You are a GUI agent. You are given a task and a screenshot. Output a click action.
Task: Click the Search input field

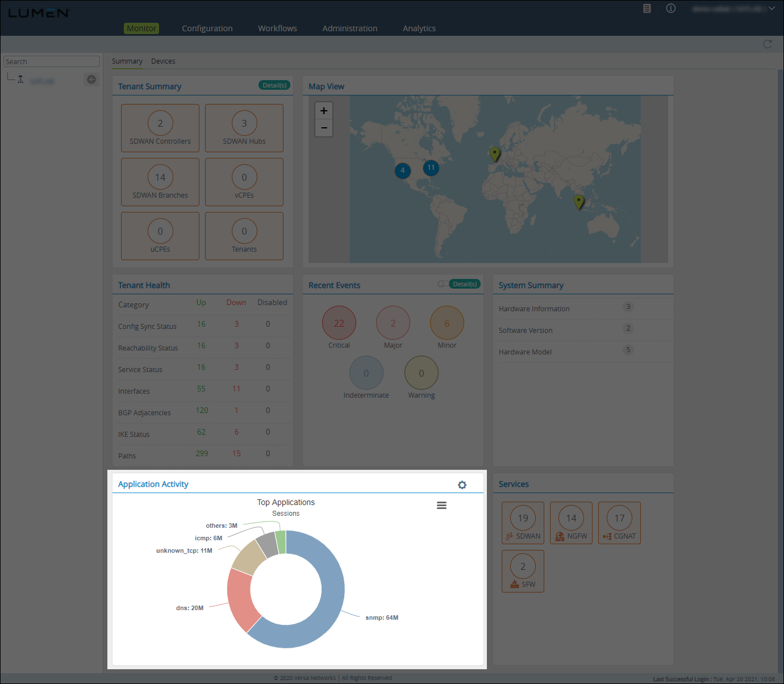(51, 61)
